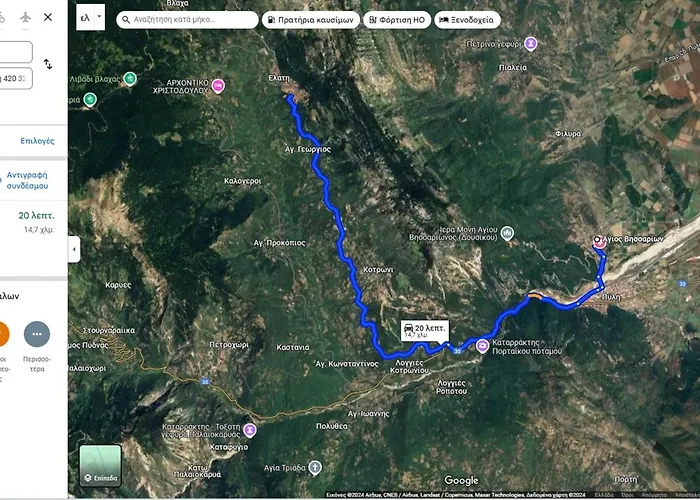Show Φόρτιση ΗΟ charging stations

tap(397, 20)
